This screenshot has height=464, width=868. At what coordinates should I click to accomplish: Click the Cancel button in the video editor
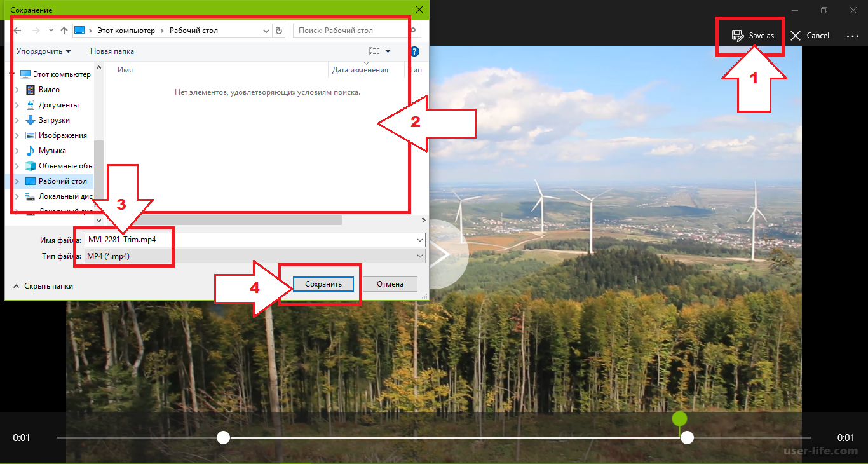[810, 36]
